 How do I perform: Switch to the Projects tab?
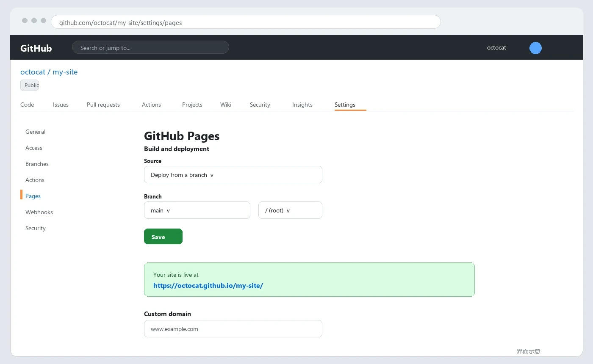click(192, 105)
